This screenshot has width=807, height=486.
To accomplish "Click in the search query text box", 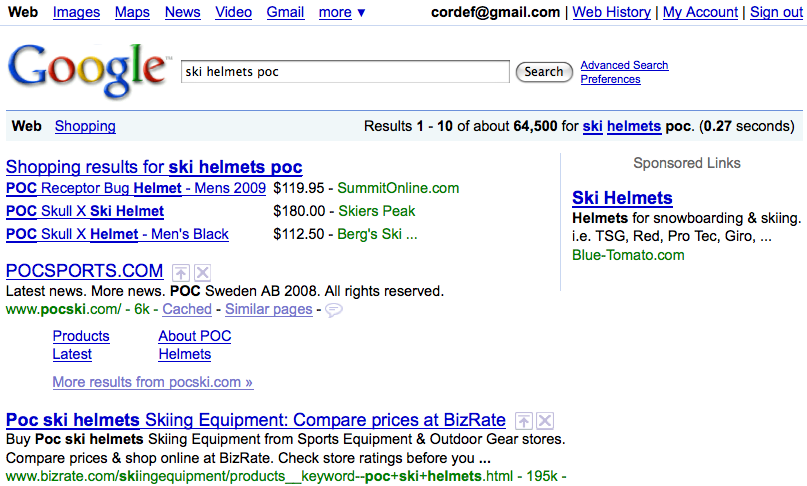I will click(x=345, y=72).
